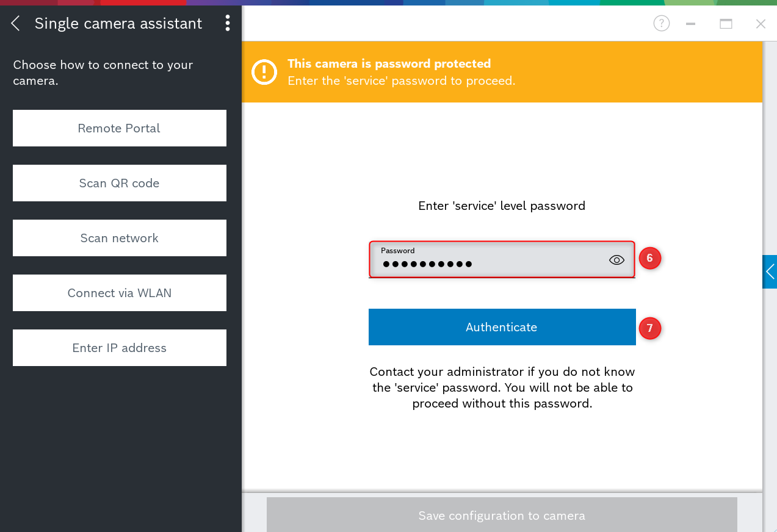The height and width of the screenshot is (532, 777).
Task: Minimize the application window
Action: [x=691, y=24]
